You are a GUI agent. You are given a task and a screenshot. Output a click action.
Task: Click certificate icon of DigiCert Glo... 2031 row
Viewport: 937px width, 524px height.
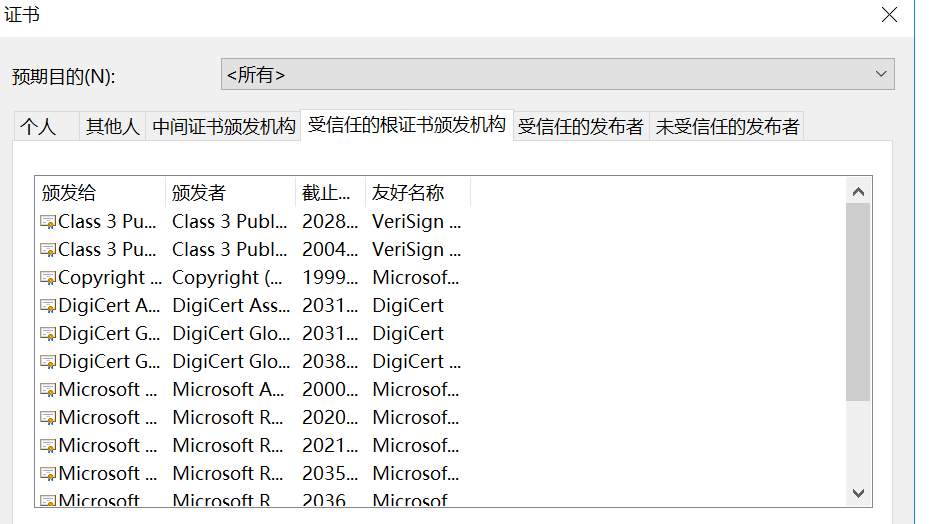coord(48,334)
